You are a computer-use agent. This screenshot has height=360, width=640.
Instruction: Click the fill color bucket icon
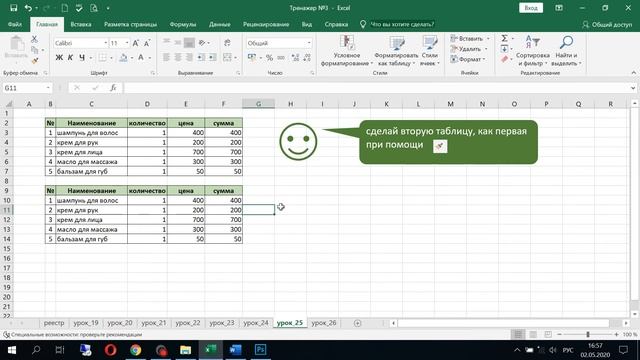tap(123, 58)
